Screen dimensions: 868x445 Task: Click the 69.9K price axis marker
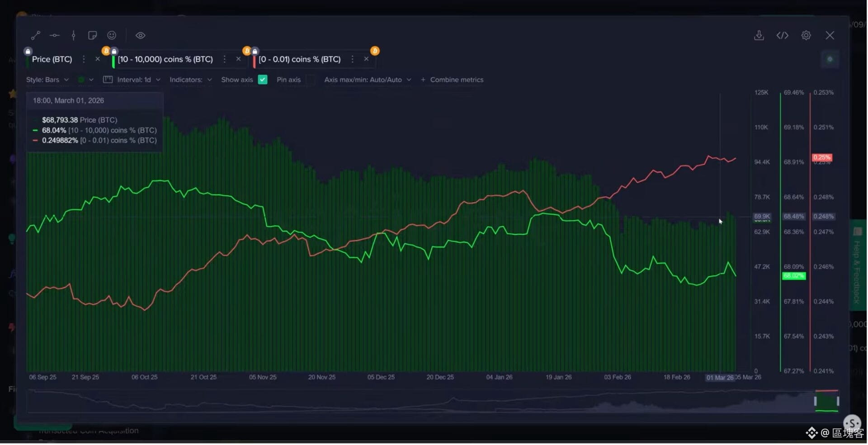[x=762, y=217]
